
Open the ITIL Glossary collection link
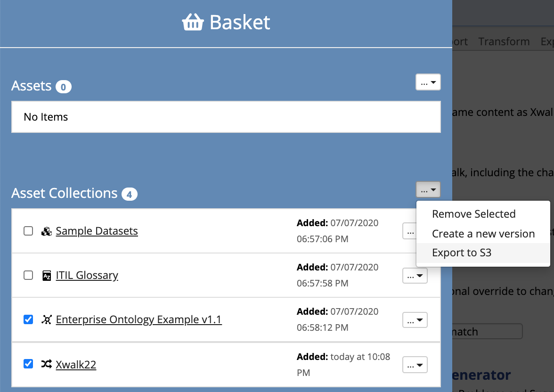click(x=87, y=275)
